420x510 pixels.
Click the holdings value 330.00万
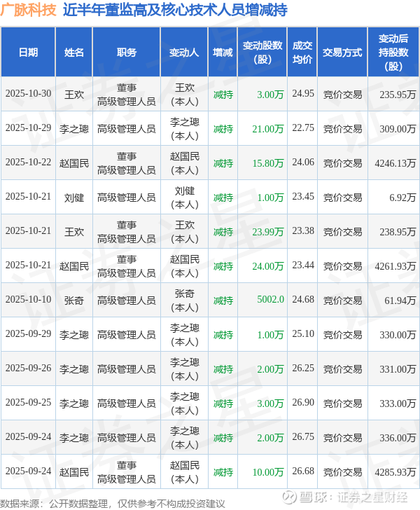[398, 335]
